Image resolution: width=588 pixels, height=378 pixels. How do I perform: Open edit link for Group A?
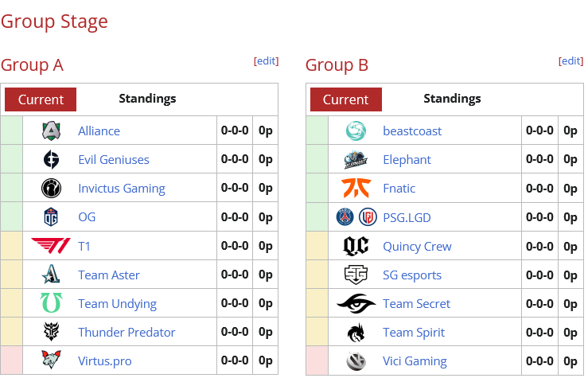[x=267, y=60]
